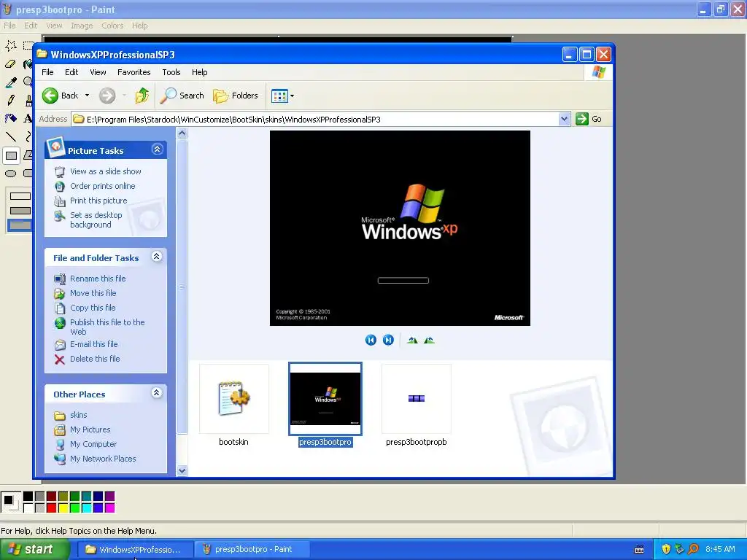Open the Explorer Edit menu
The width and height of the screenshot is (747, 560).
[71, 72]
